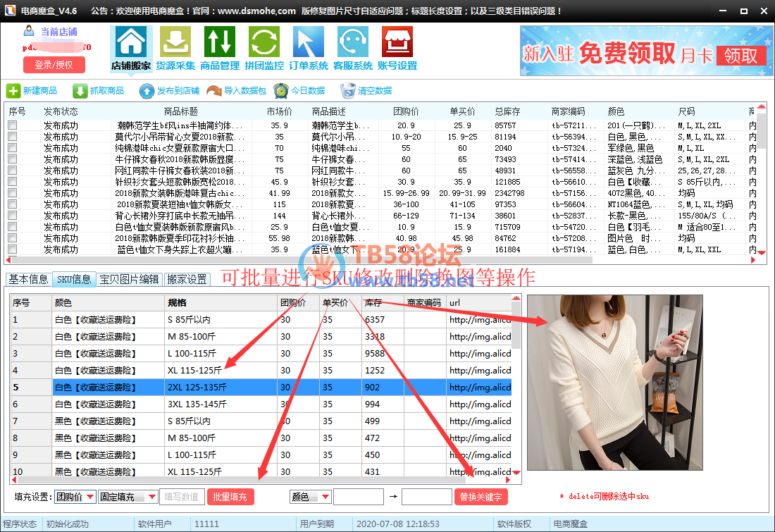Tick checkbox for 针织衫女套头 product row
The height and width of the screenshot is (532, 775).
[x=13, y=182]
